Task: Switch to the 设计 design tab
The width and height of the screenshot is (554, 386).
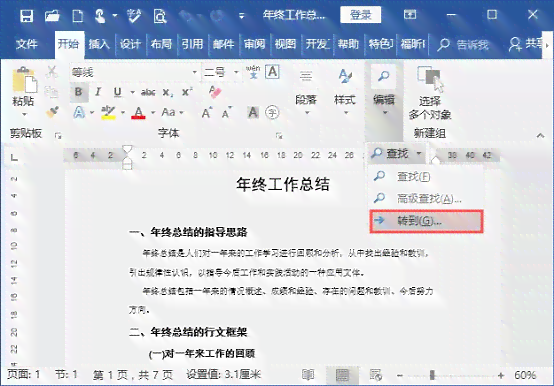Action: click(x=130, y=44)
